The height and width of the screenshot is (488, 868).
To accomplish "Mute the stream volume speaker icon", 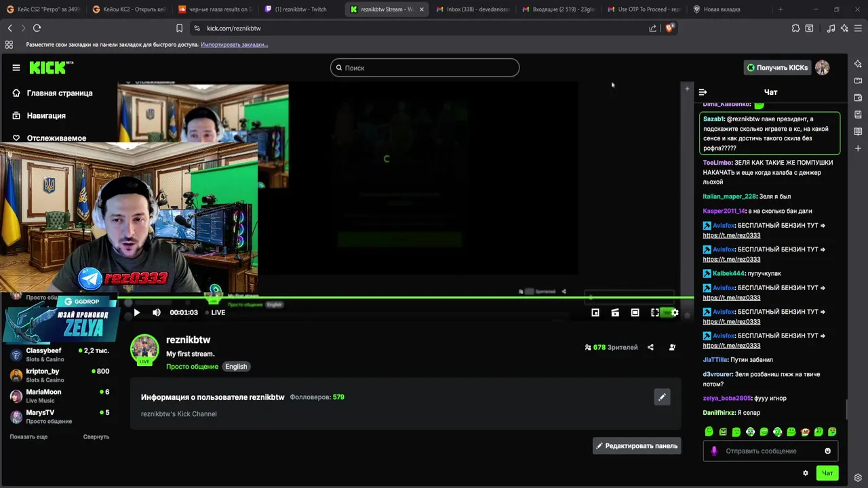I will 157,312.
